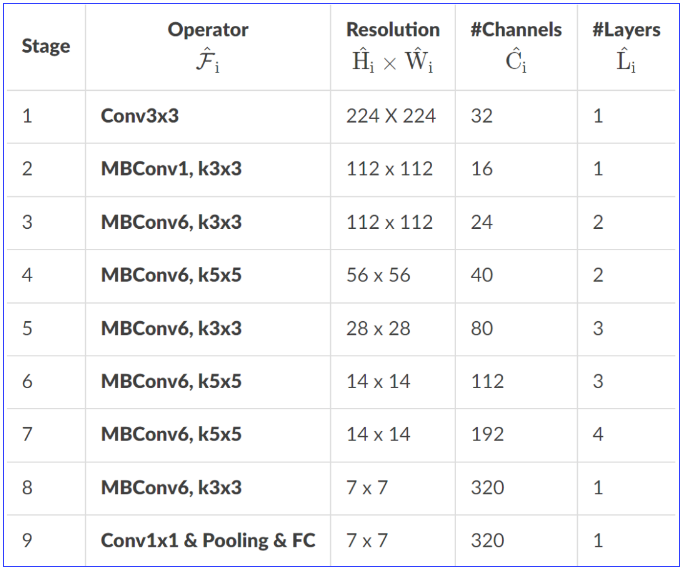
Task: Click the 112 channels cell
Action: pyautogui.click(x=487, y=381)
